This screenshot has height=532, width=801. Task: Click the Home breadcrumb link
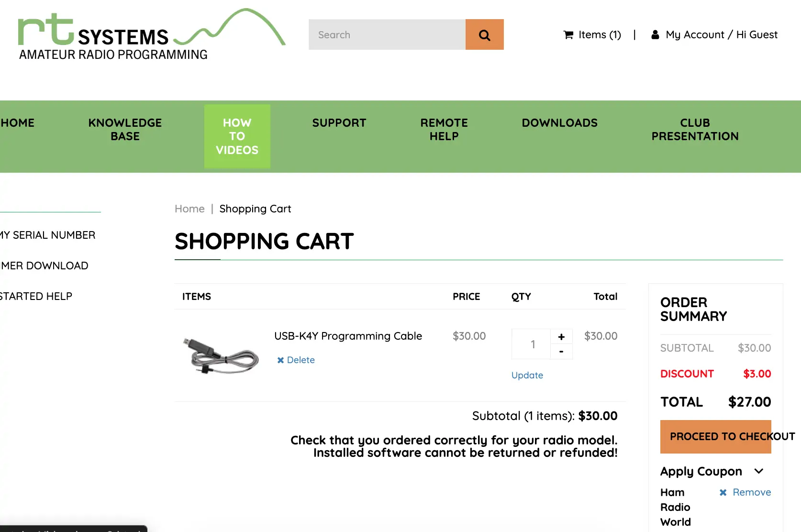click(x=189, y=209)
